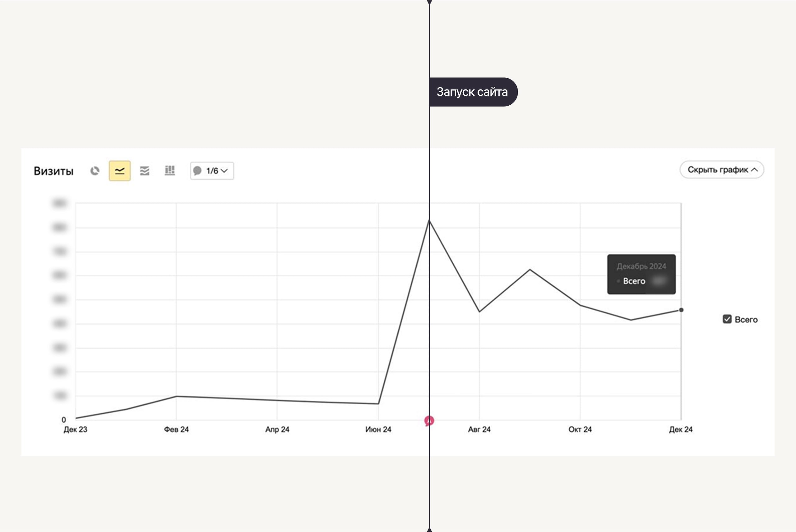This screenshot has height=532, width=796.
Task: Click the Фев 24 axis label
Action: (x=176, y=430)
